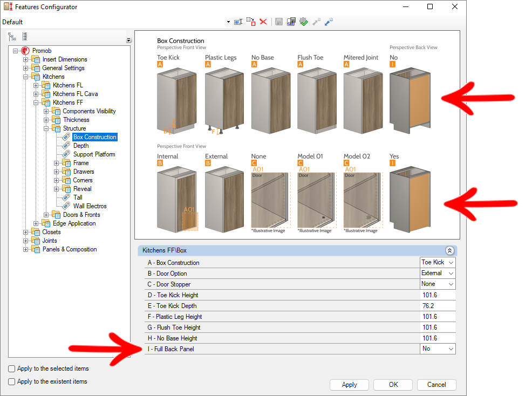Expand the General Settings tree node
This screenshot has height=396, width=532.
coord(25,68)
